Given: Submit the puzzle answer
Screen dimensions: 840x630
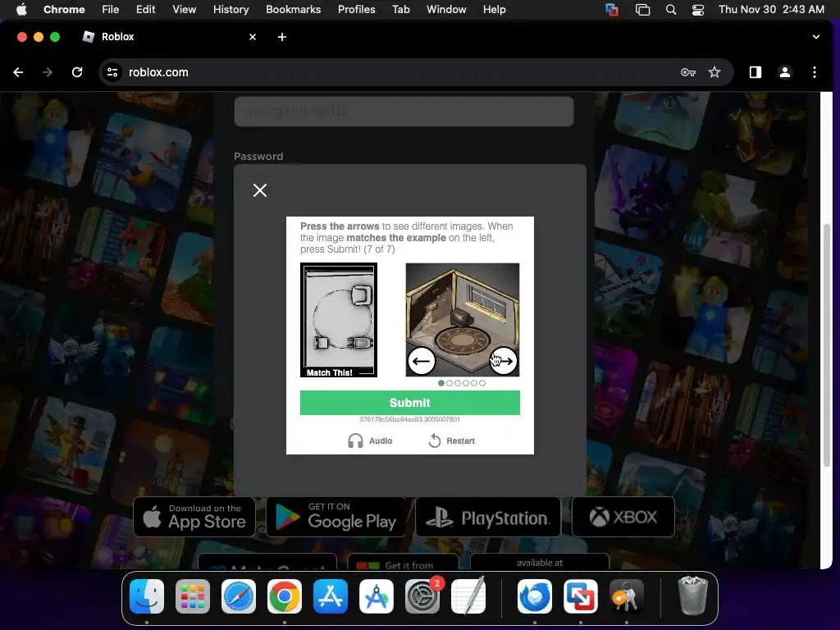Looking at the screenshot, I should (410, 403).
